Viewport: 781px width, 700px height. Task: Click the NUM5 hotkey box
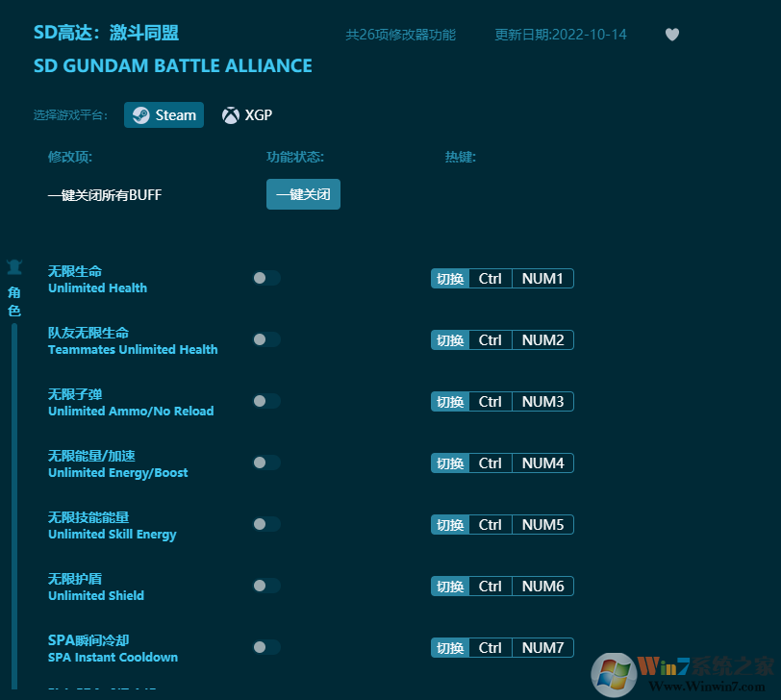tap(542, 525)
